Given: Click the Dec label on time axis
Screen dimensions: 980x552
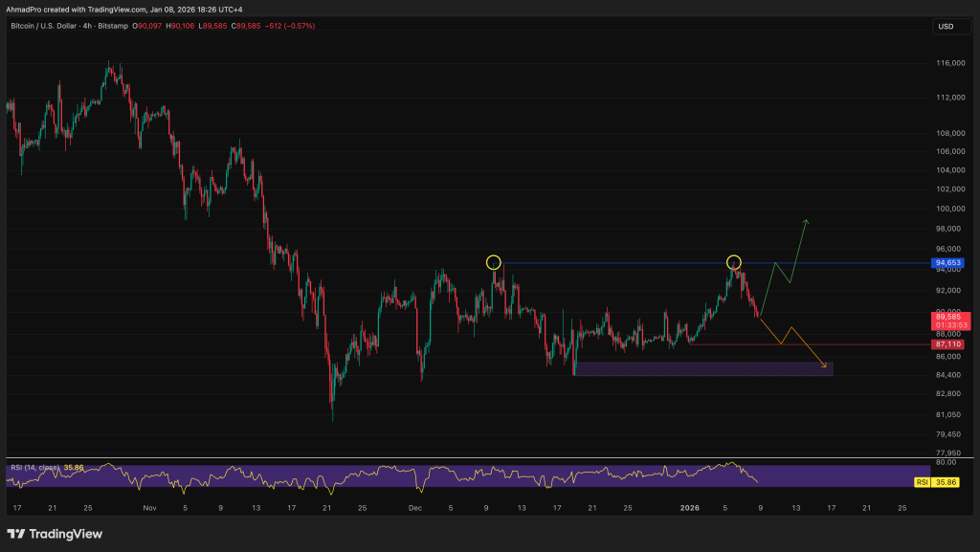Looking at the screenshot, I should (x=415, y=509).
